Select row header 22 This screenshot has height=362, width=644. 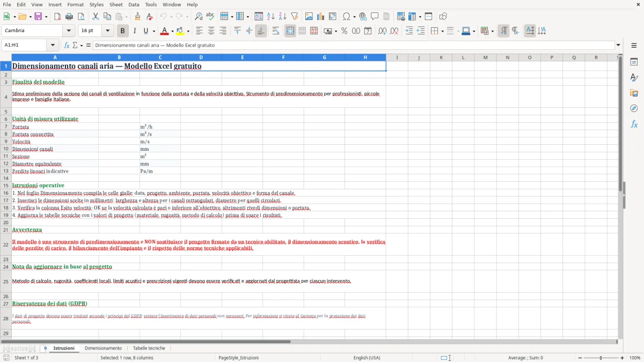(6, 245)
